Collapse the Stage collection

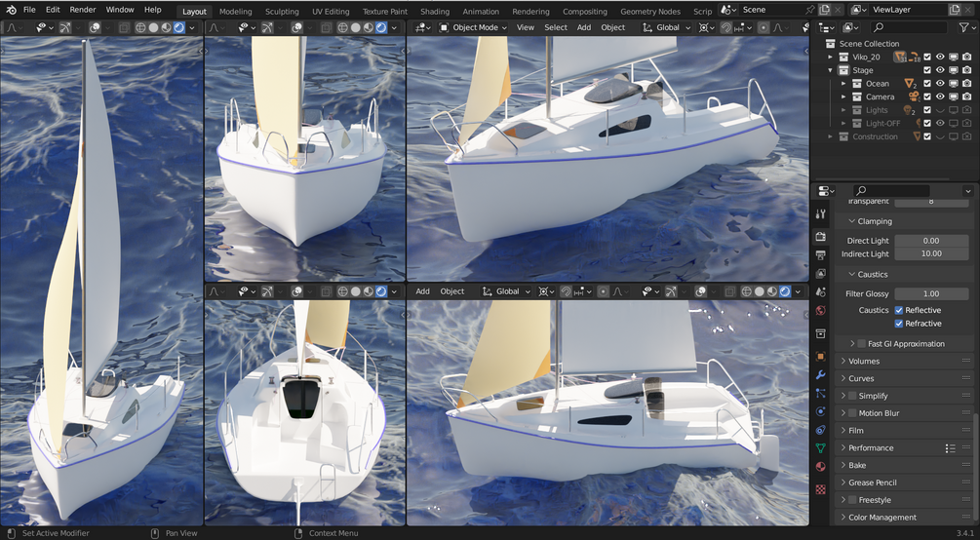click(x=831, y=70)
